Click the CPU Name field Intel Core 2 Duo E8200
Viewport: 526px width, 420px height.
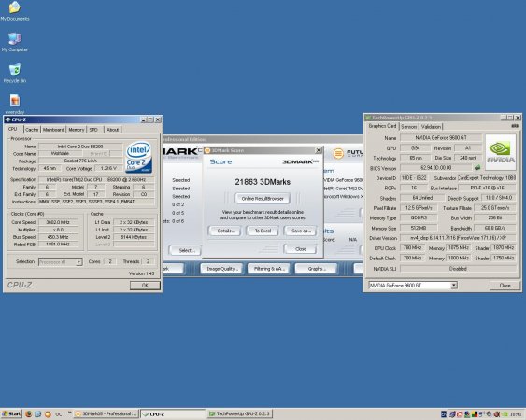(80, 147)
